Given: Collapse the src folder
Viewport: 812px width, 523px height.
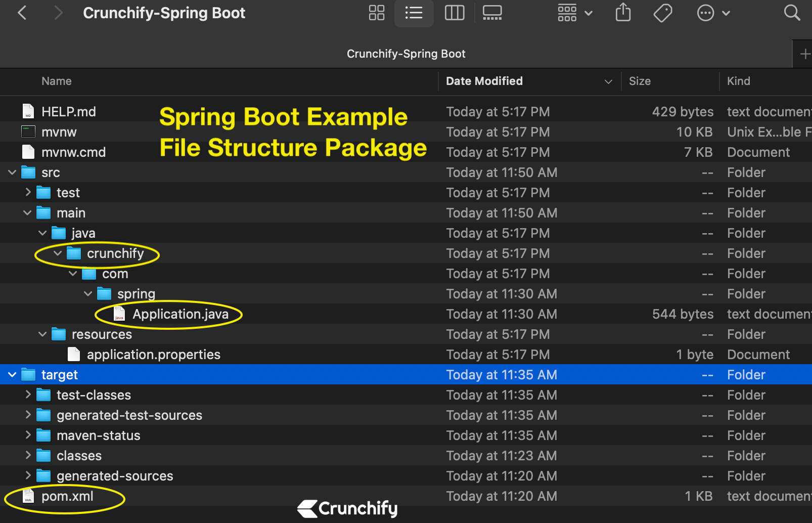Looking at the screenshot, I should tap(12, 172).
